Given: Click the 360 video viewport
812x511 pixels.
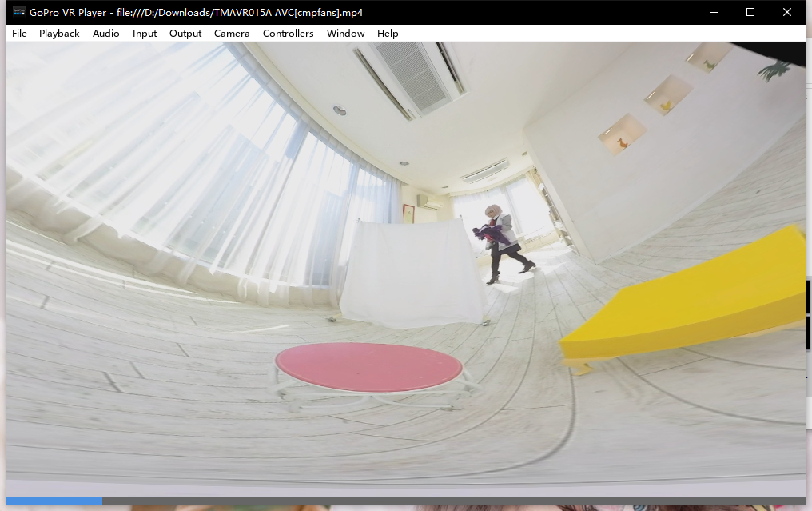Looking at the screenshot, I should 406,269.
